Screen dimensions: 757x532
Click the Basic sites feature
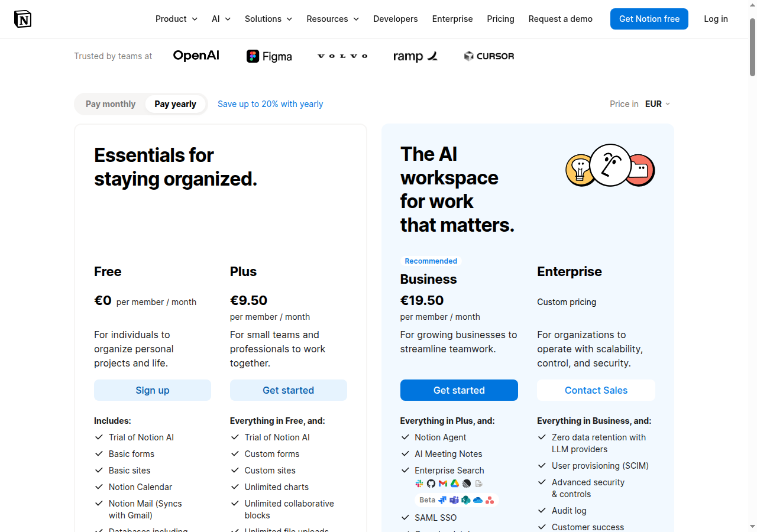point(130,471)
